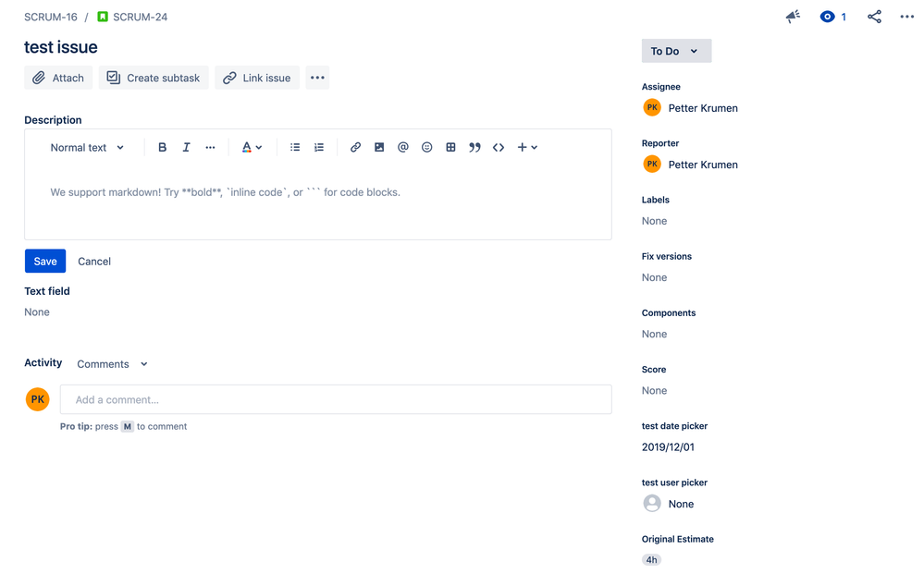The image size is (924, 574).
Task: Click into Add a comment field
Action: click(336, 399)
